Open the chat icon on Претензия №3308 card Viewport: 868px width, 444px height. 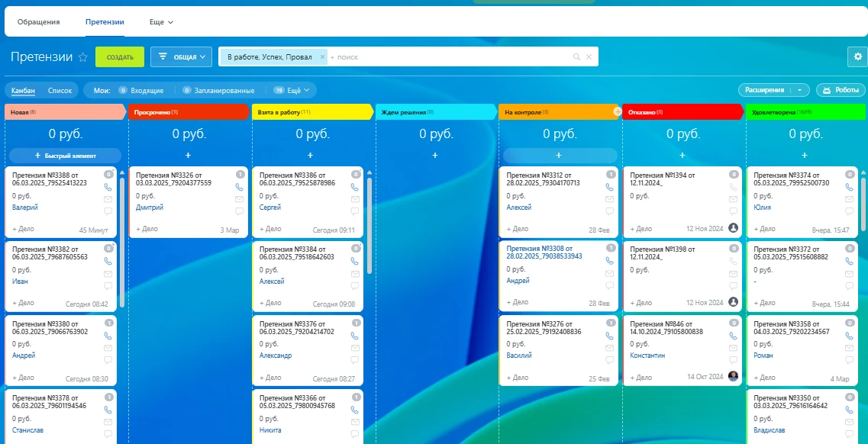(610, 285)
